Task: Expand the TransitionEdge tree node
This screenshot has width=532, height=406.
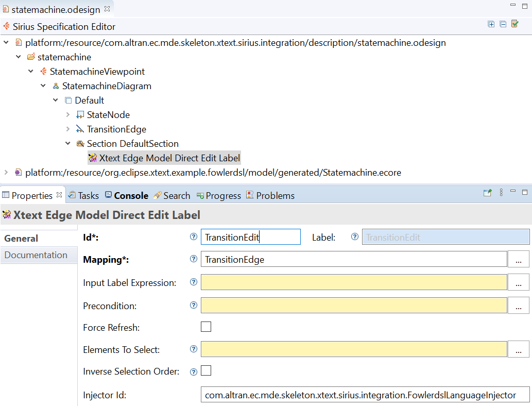Action: point(68,129)
